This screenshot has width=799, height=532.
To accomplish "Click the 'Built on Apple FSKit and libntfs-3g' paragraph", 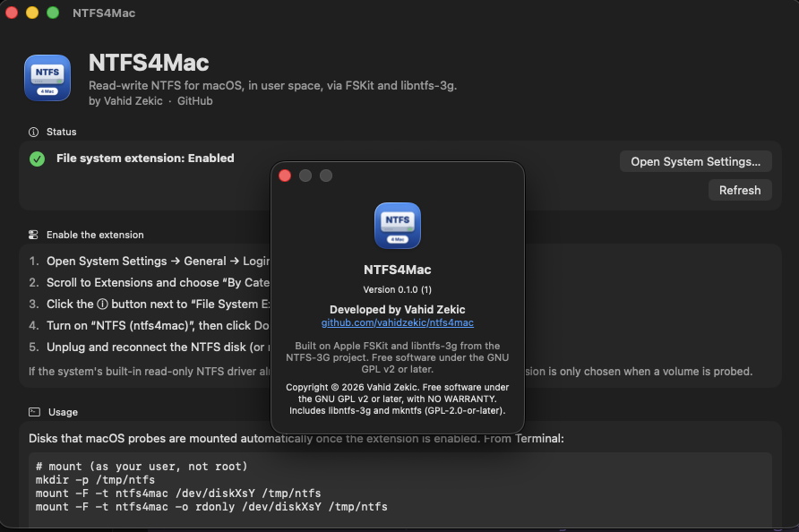I will coord(398,357).
